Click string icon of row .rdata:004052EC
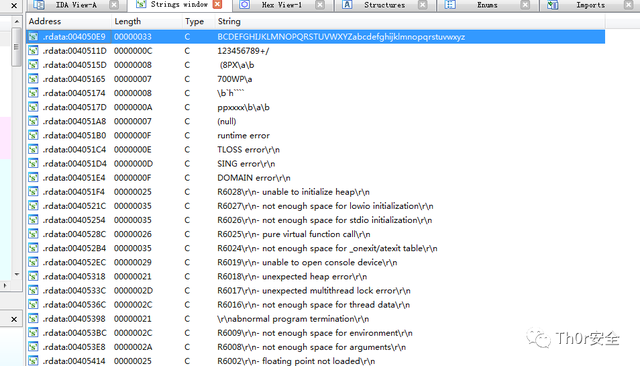Image resolution: width=640 pixels, height=366 pixels. [x=33, y=262]
